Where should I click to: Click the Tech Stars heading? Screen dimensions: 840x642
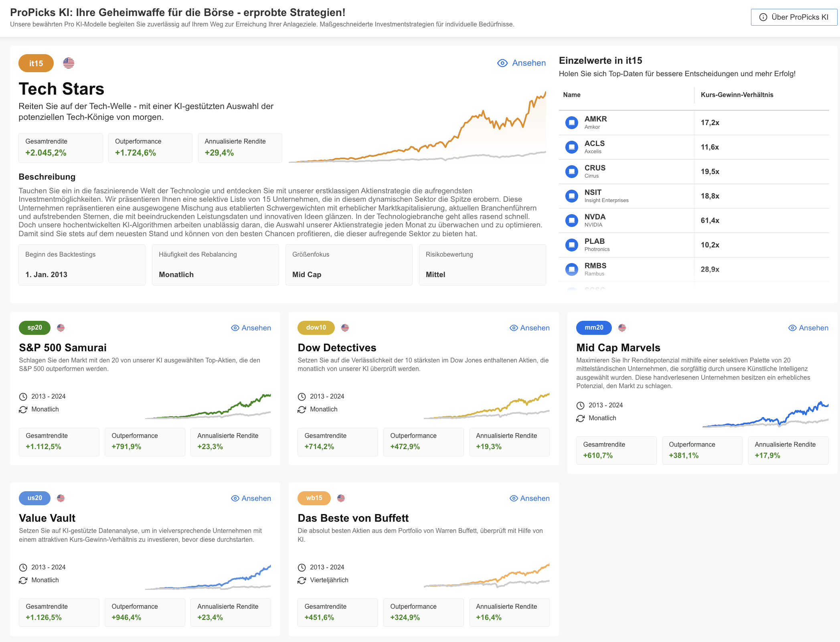click(x=61, y=89)
